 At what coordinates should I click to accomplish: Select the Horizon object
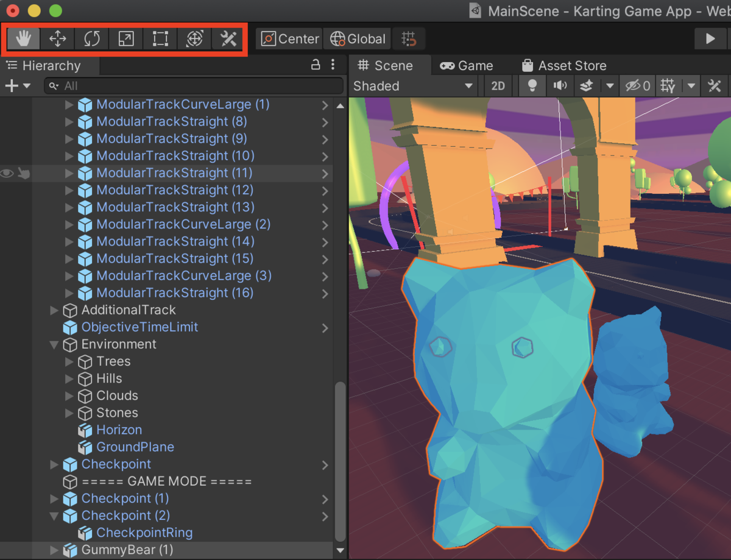[119, 430]
